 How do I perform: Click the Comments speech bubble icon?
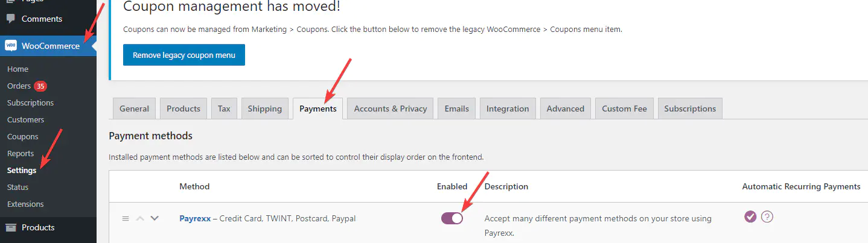pyautogui.click(x=11, y=19)
